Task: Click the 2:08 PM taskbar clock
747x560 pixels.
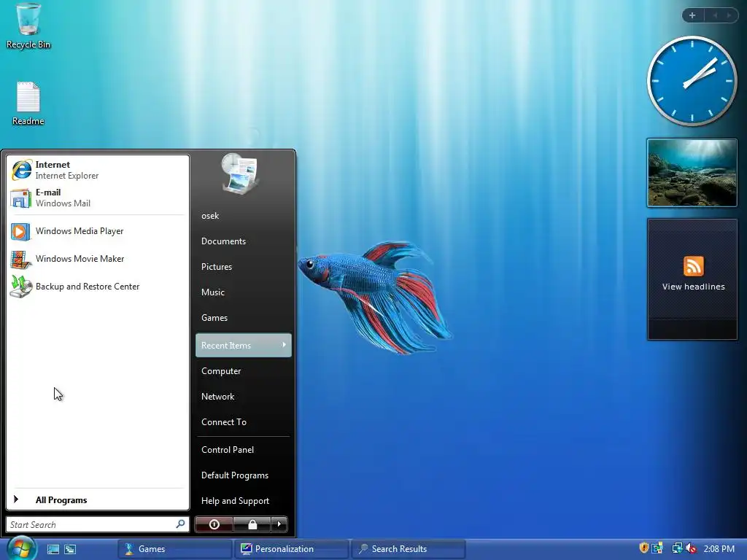Action: pos(719,548)
